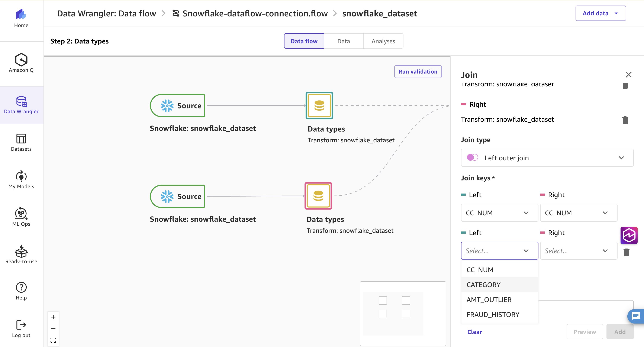Image resolution: width=644 pixels, height=347 pixels.
Task: Click the Data Wrangler: Data flow breadcrumb
Action: (x=106, y=13)
